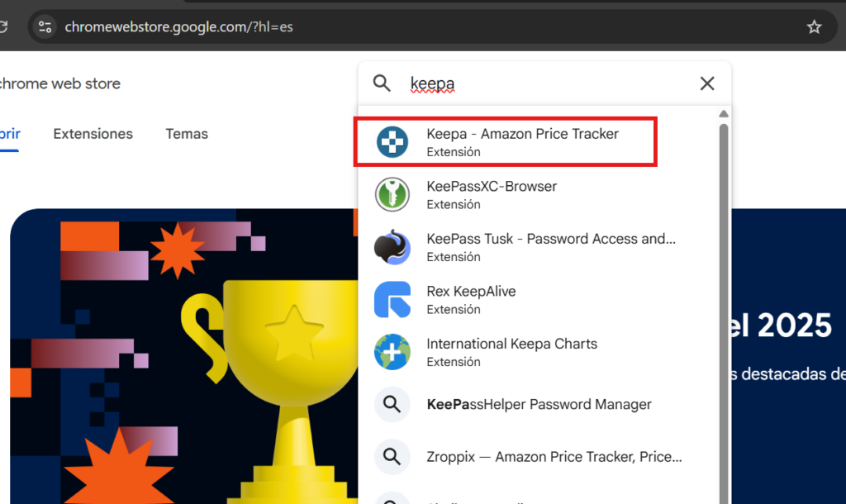
Task: Select the KeePass Tusk elephant icon
Action: pyautogui.click(x=392, y=247)
